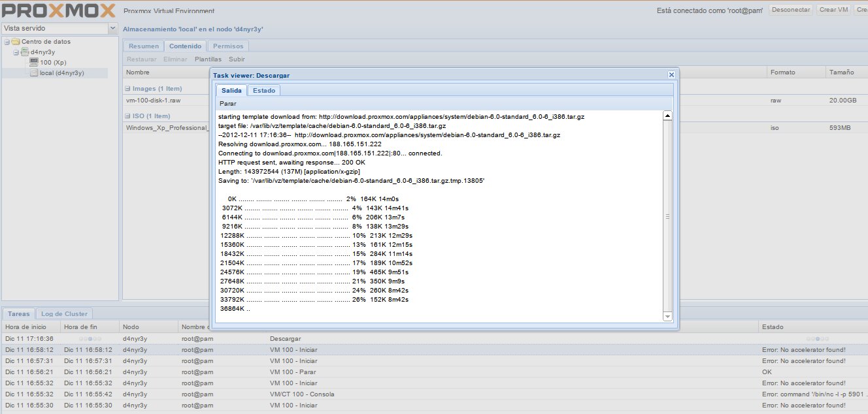The width and height of the screenshot is (868, 414).
Task: Click the Eliminar toolbar button
Action: click(x=175, y=59)
